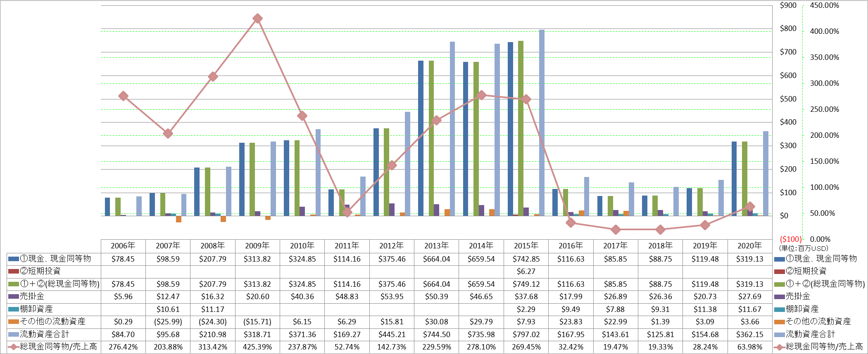Click the $10.61 inventory cell
The image size is (868, 354).
click(x=168, y=309)
